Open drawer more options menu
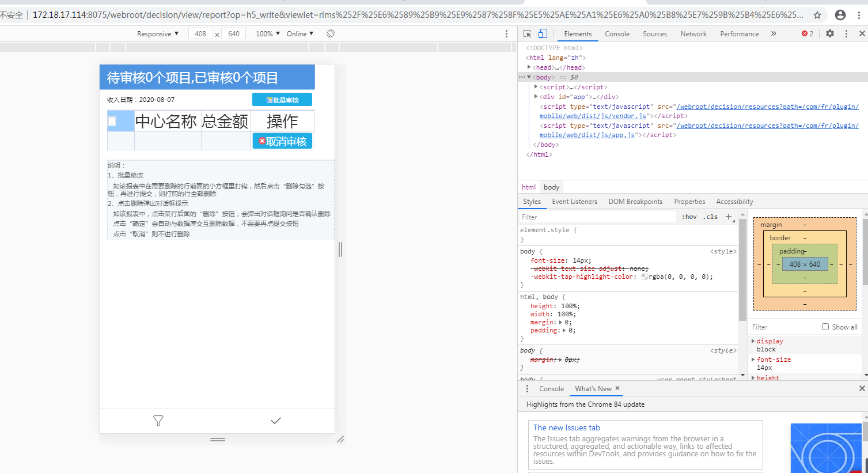Viewport: 868px width, 473px height. tap(527, 389)
